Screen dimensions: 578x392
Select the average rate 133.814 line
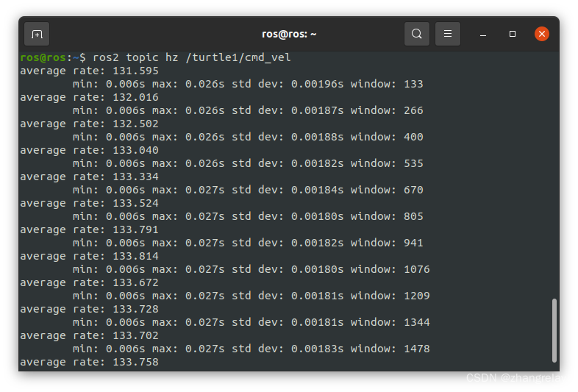click(89, 256)
